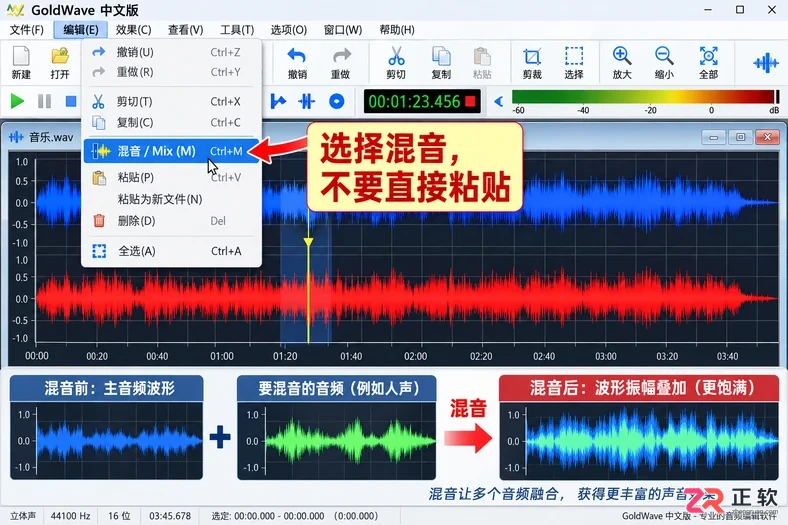Screen dimensions: 788x525
Task: Pause playback with the pause button
Action: pyautogui.click(x=44, y=101)
